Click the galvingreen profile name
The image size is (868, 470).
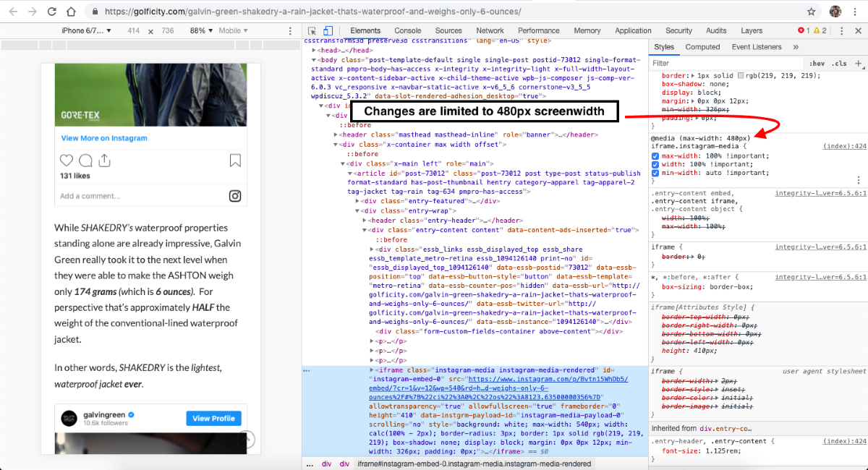click(x=105, y=414)
